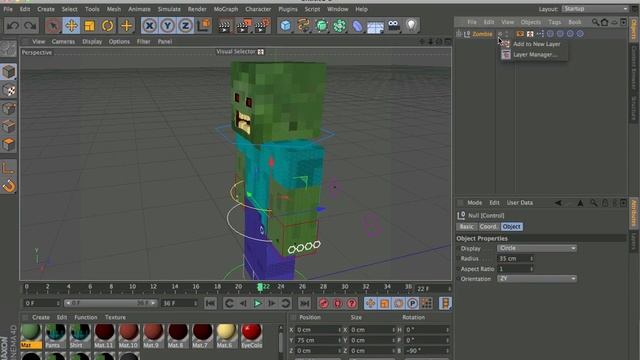Add a Cube primitive object
This screenshot has width=640, height=360.
point(285,26)
